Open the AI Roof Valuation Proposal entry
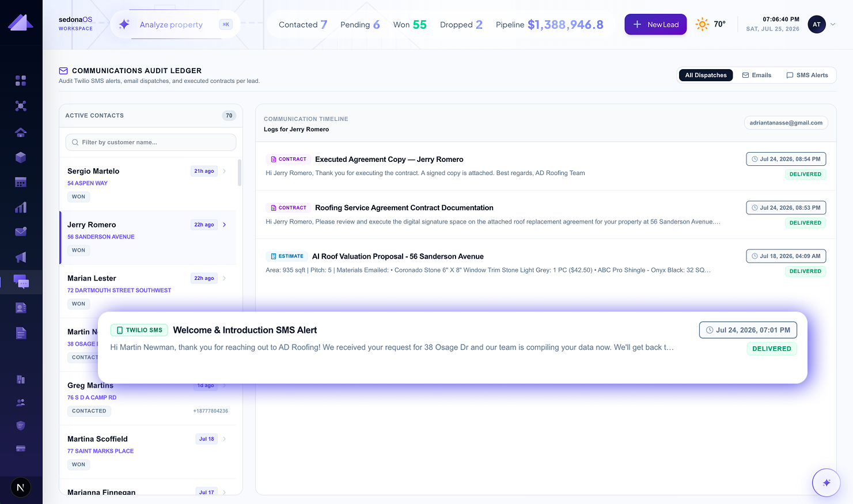Image resolution: width=853 pixels, height=504 pixels. click(545, 263)
